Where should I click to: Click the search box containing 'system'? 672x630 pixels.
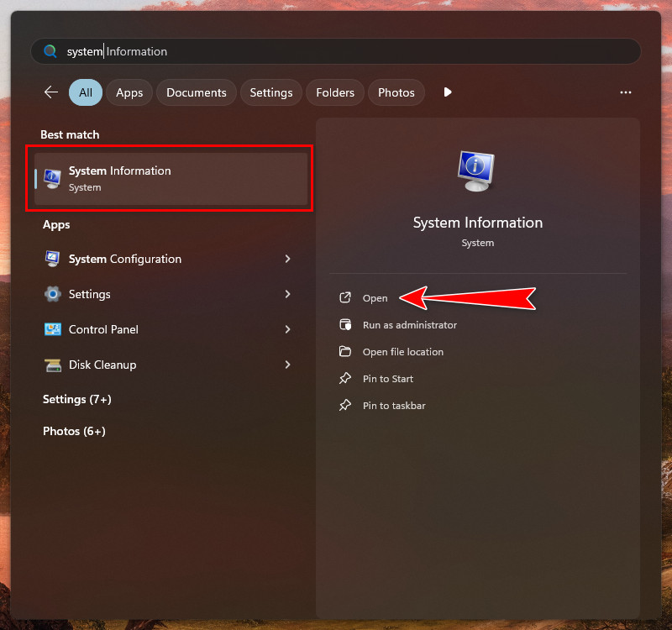click(x=335, y=51)
